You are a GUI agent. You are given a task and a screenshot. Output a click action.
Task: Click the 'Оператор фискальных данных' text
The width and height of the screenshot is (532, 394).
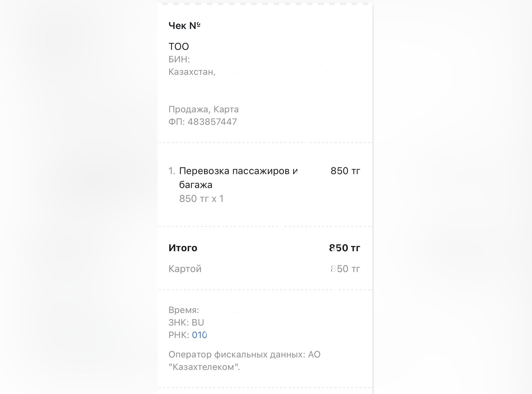pos(237,354)
